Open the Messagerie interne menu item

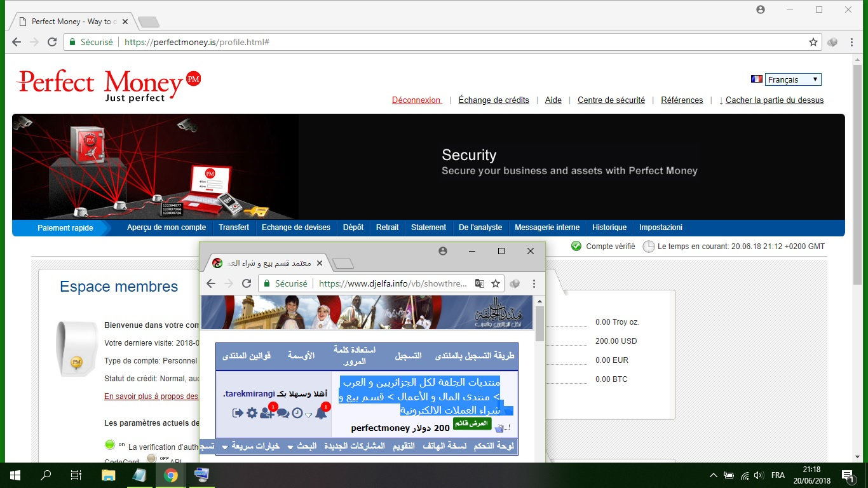pyautogui.click(x=547, y=227)
